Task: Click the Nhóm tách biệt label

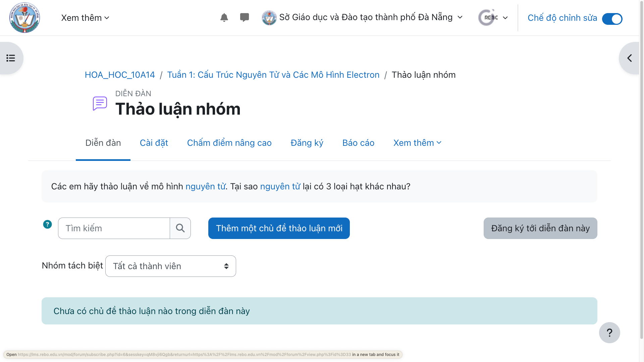Action: (72, 266)
